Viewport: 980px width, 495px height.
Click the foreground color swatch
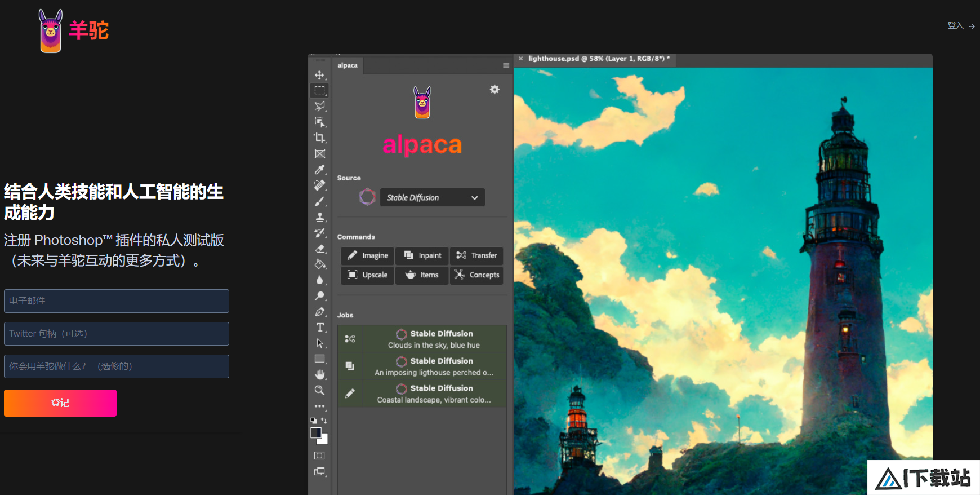point(315,432)
